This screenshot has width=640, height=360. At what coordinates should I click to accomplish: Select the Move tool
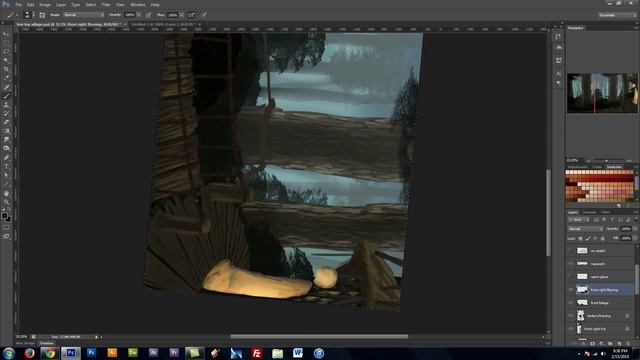tap(6, 34)
